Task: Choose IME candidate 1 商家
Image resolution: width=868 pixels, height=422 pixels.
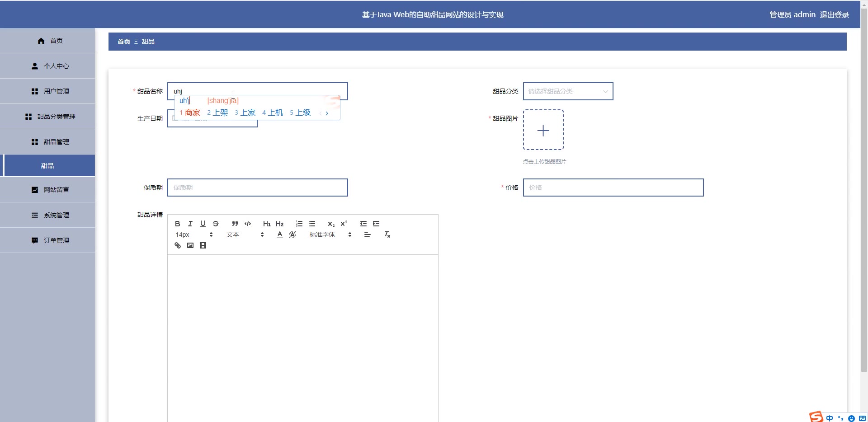Action: tap(190, 113)
